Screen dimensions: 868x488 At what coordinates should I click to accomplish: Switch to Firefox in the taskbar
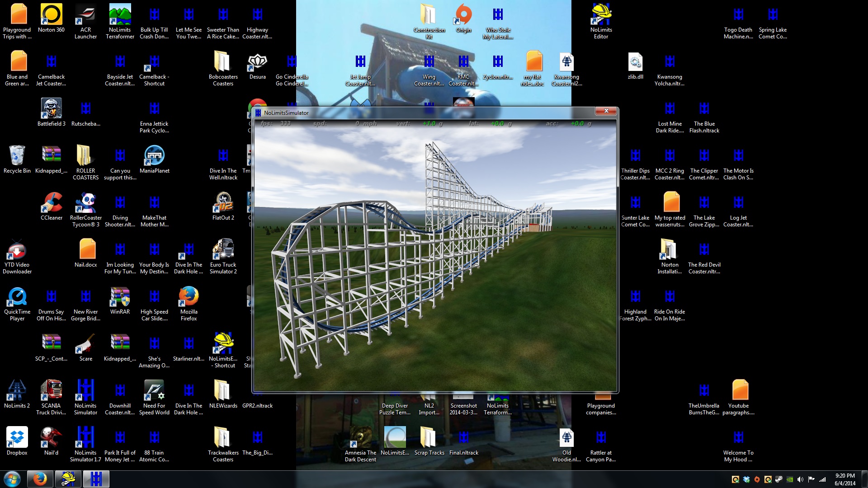40,479
